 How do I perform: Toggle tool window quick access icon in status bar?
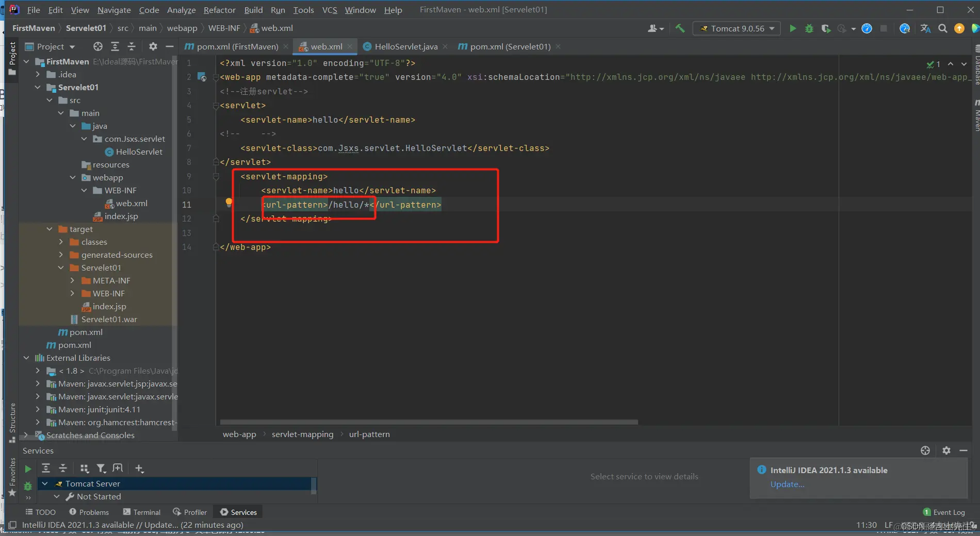click(12, 525)
